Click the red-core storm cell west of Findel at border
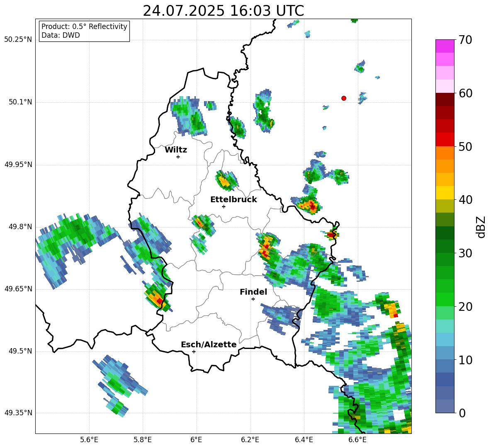This screenshot has height=448, width=491. coord(158,297)
